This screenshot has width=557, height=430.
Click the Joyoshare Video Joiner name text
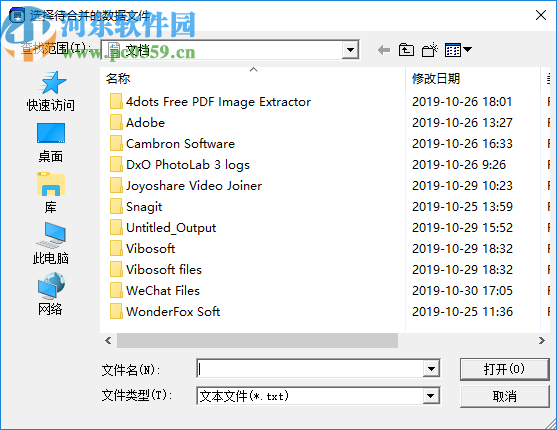tap(194, 186)
